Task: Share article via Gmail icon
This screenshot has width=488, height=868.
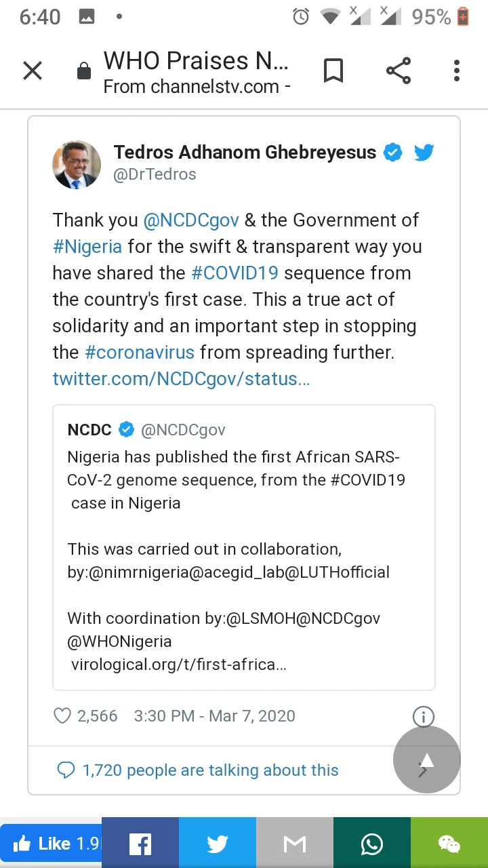Action: click(x=295, y=844)
